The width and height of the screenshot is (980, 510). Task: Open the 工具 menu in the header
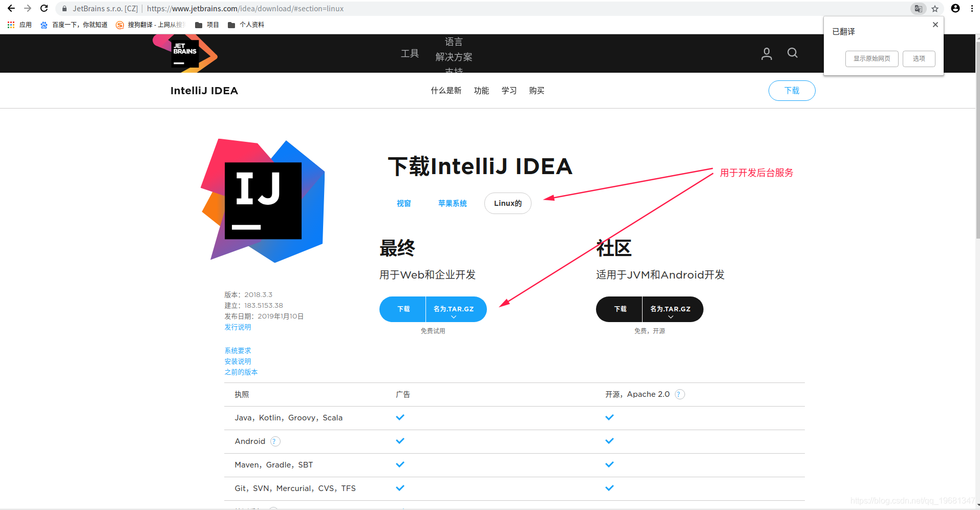point(410,54)
